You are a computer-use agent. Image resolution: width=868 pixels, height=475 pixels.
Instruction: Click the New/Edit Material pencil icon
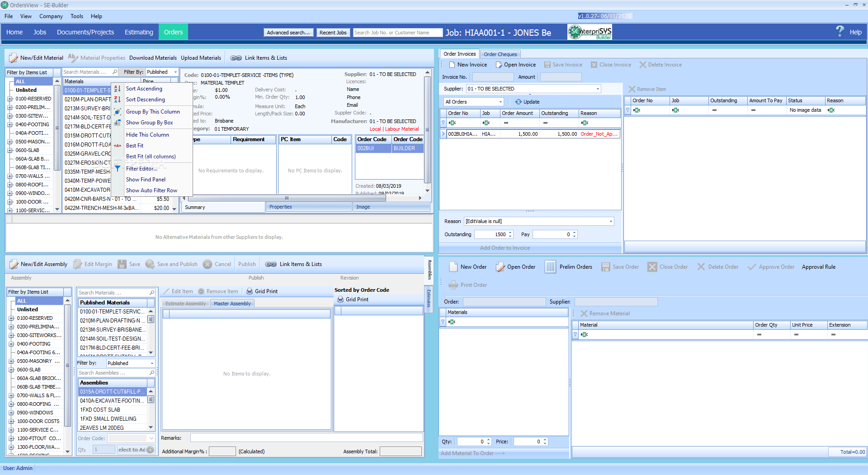[13, 58]
